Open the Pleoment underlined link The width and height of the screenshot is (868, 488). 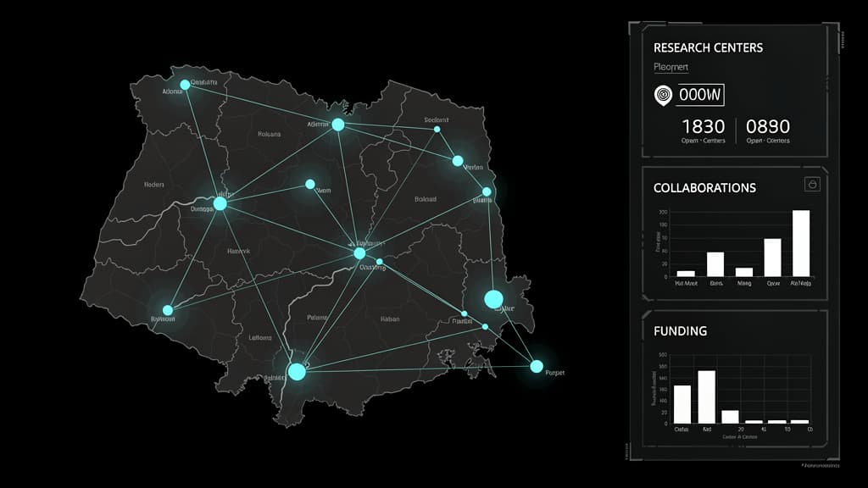pyautogui.click(x=671, y=67)
